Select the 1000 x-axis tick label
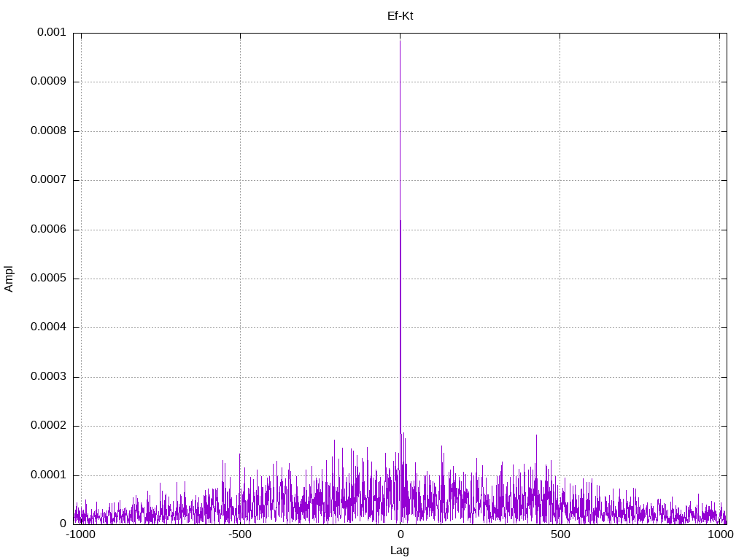 (x=720, y=534)
